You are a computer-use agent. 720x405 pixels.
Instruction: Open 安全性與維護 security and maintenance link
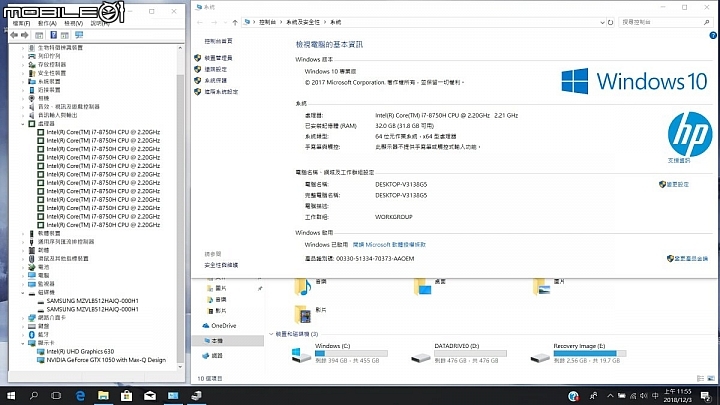(221, 265)
